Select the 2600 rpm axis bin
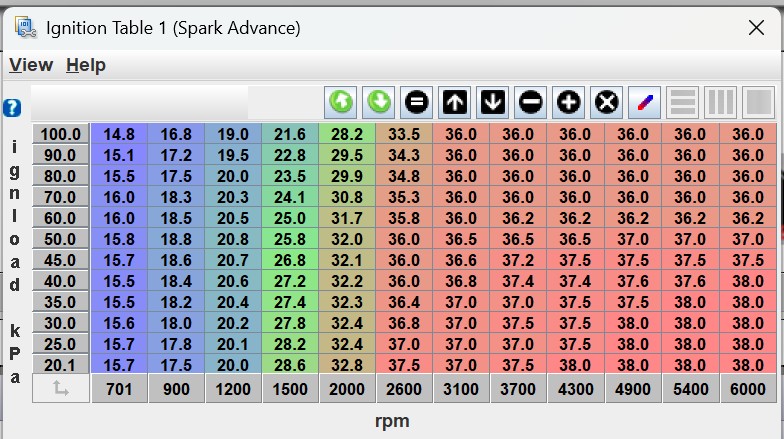This screenshot has height=439, width=784. point(404,388)
